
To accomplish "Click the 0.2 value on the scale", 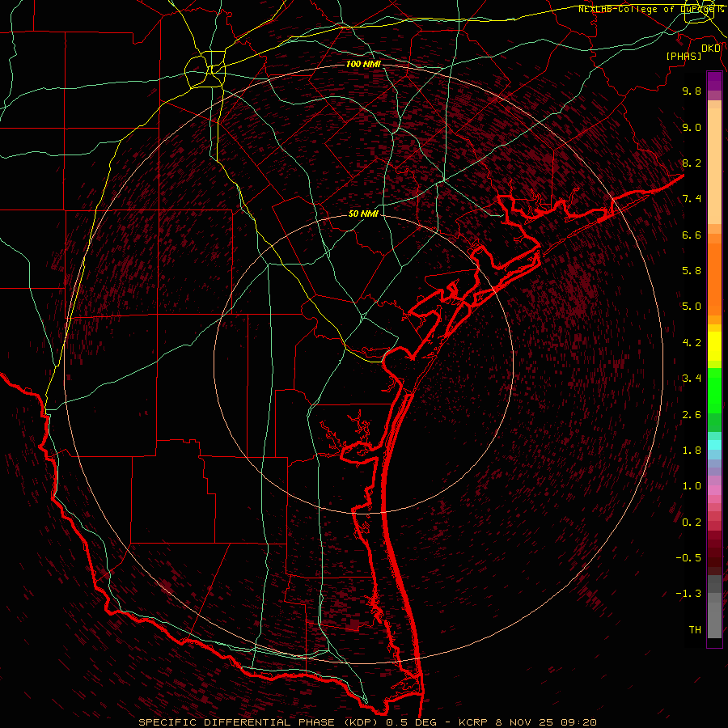I will coord(692,523).
